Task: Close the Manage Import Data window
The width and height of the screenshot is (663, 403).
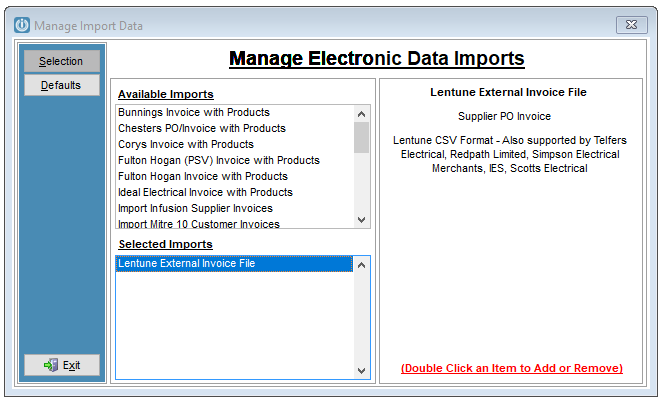Action: click(x=631, y=25)
